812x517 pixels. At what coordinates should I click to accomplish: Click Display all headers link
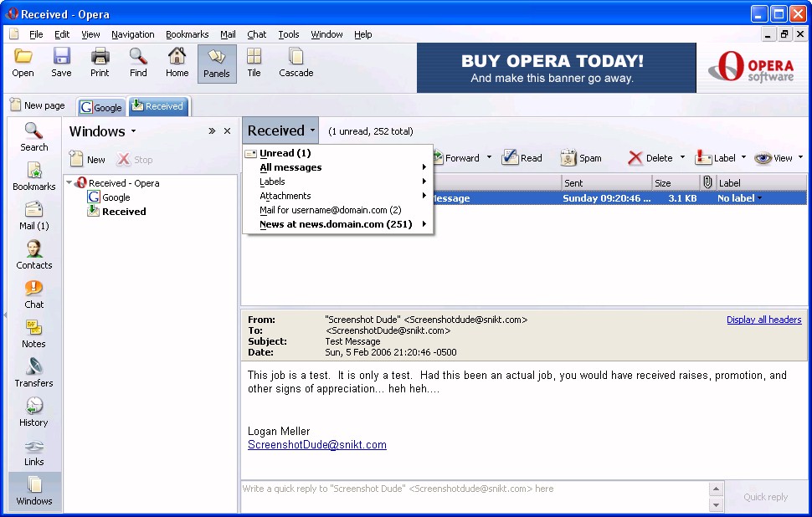coord(763,320)
